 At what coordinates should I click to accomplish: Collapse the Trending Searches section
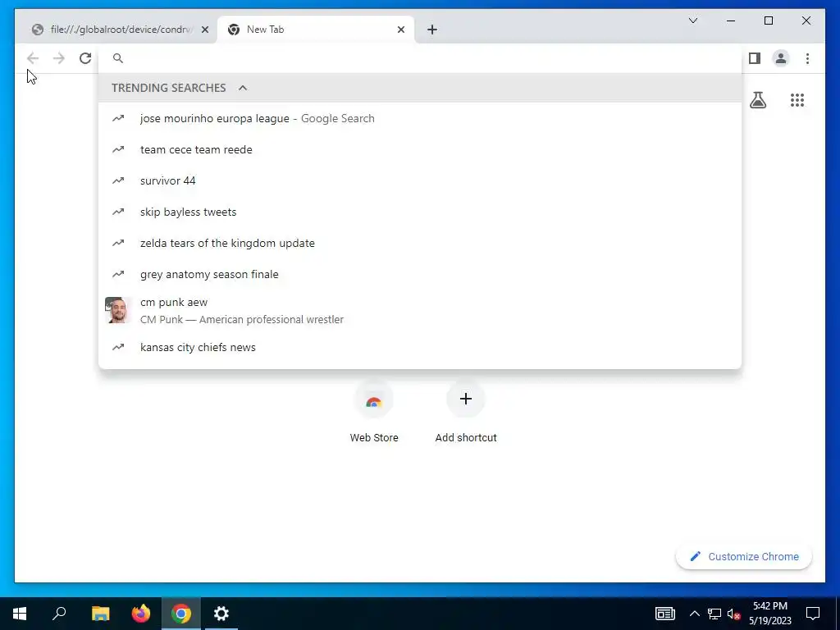[243, 88]
